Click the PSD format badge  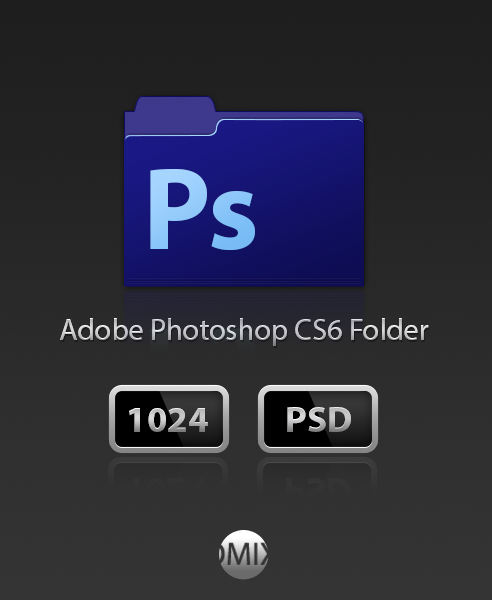coord(318,419)
